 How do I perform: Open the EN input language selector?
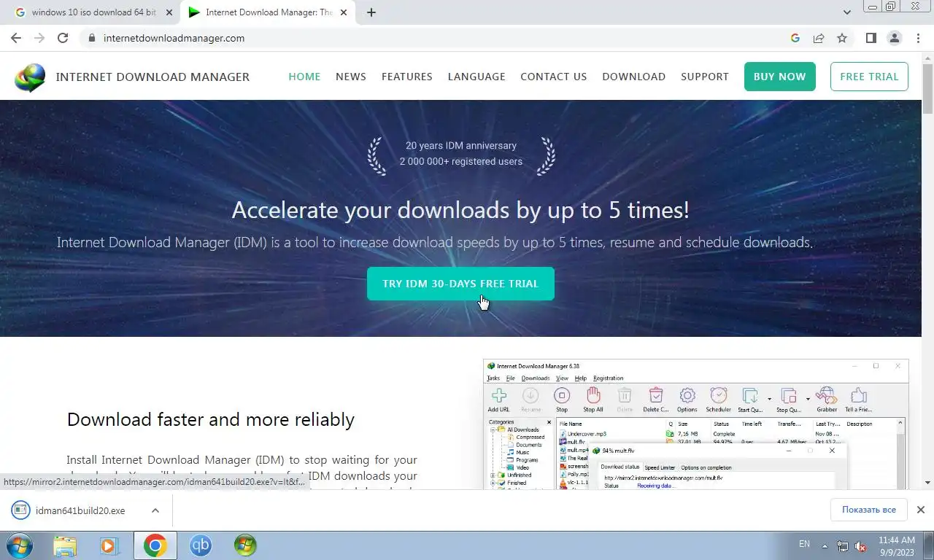804,544
